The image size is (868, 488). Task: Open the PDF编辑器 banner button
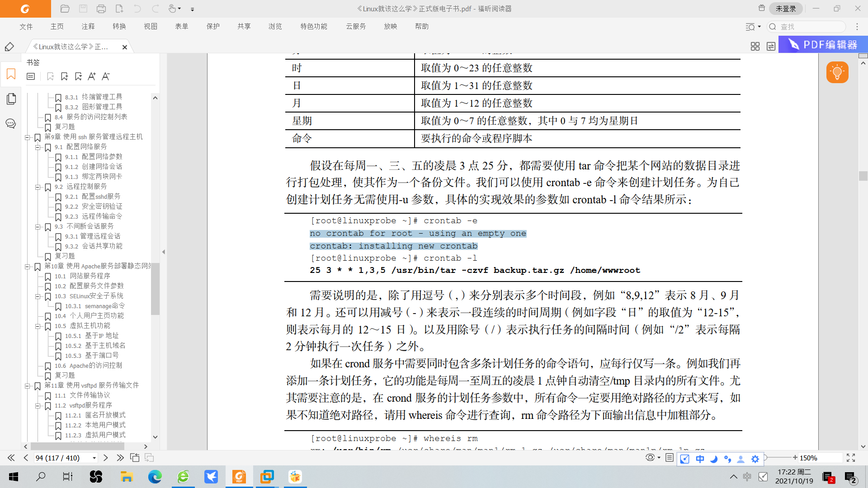click(x=823, y=45)
